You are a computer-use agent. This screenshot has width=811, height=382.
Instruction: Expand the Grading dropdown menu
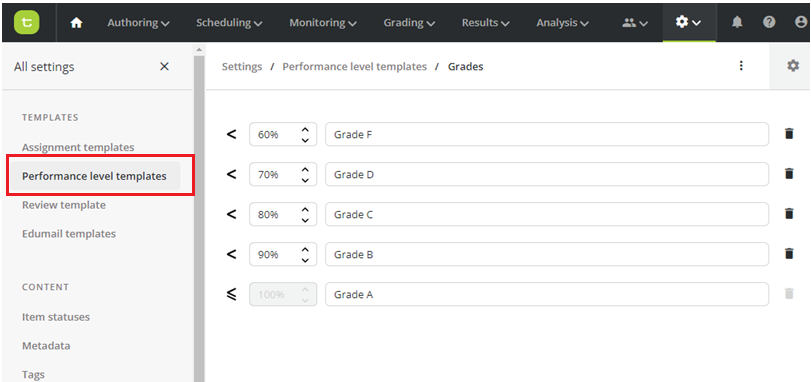point(409,23)
